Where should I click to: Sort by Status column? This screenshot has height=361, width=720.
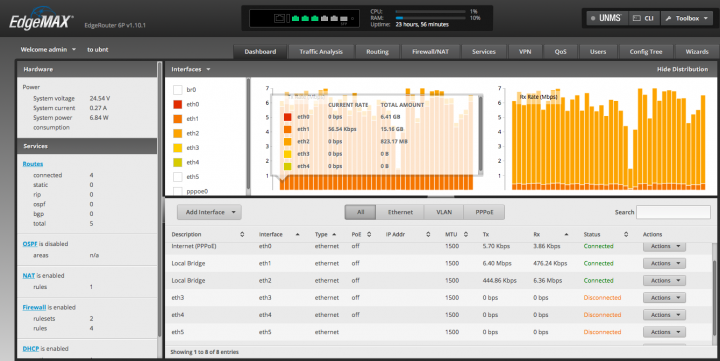point(606,234)
